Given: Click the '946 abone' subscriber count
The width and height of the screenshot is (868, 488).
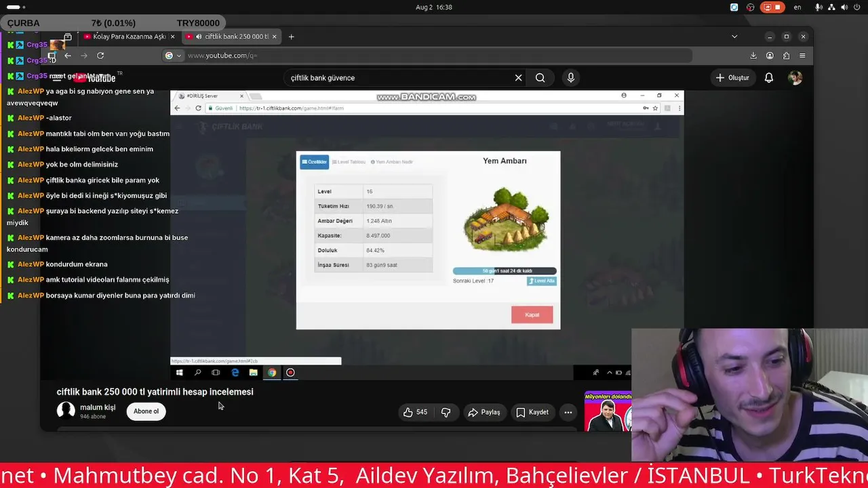Looking at the screenshot, I should pyautogui.click(x=93, y=417).
